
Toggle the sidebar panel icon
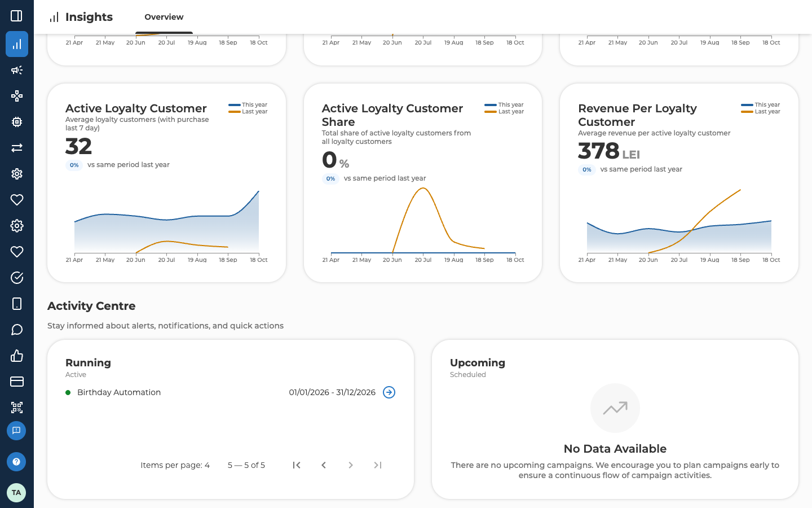[17, 16]
